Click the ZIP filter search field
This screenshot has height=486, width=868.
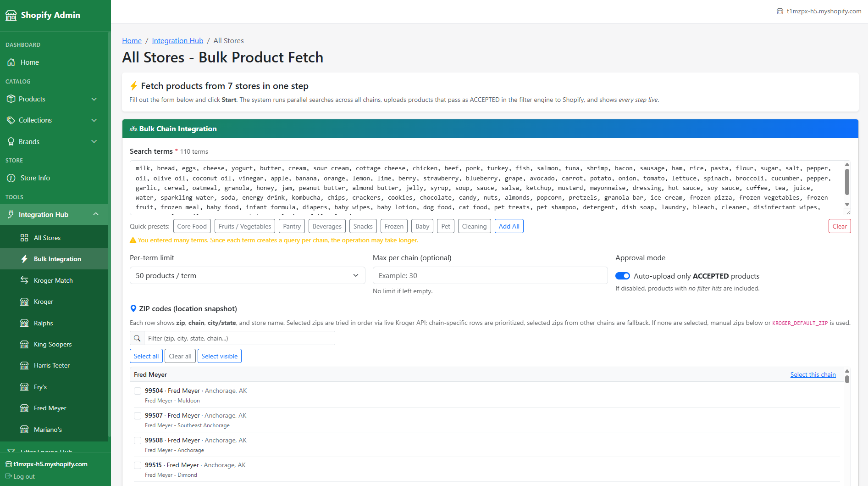239,338
